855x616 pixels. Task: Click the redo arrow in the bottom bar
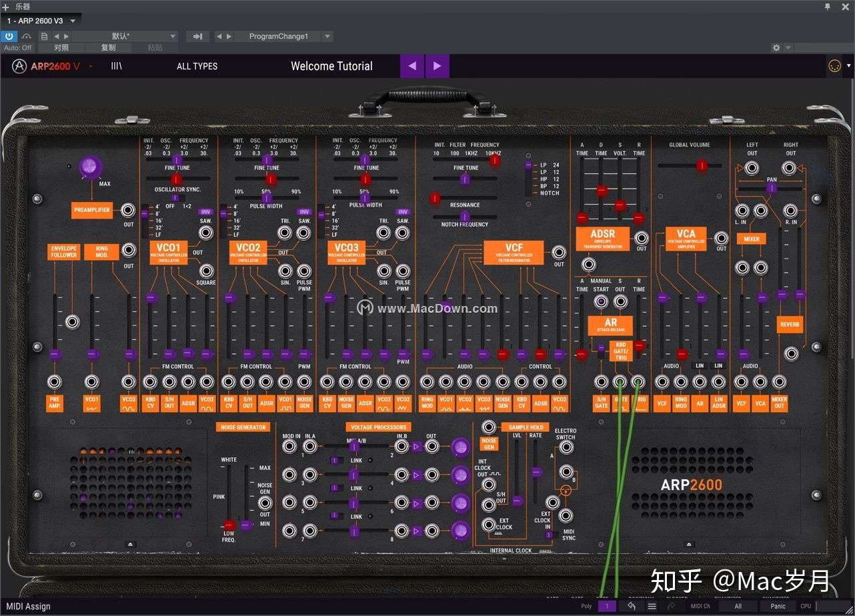pyautogui.click(x=672, y=606)
